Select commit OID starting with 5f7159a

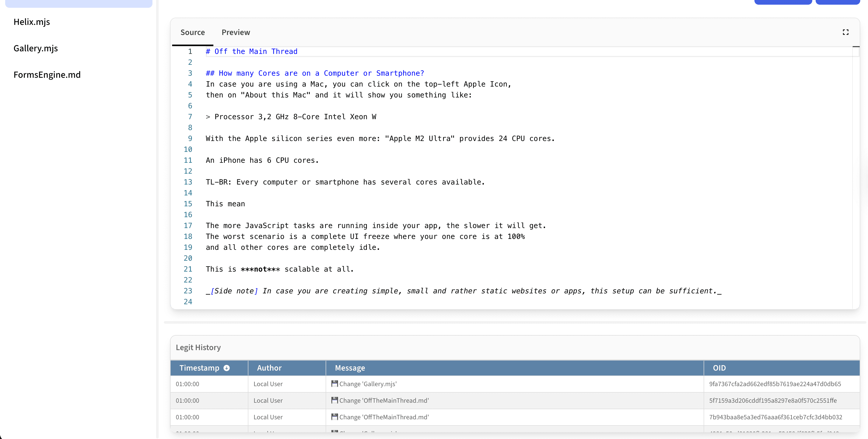pyautogui.click(x=773, y=401)
